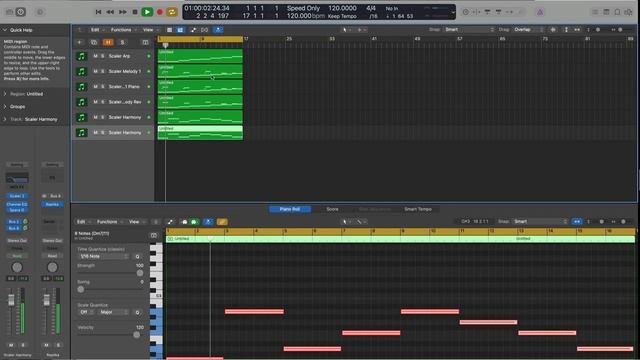Expand the Groups inspector section
The height and width of the screenshot is (360, 640).
pos(5,107)
